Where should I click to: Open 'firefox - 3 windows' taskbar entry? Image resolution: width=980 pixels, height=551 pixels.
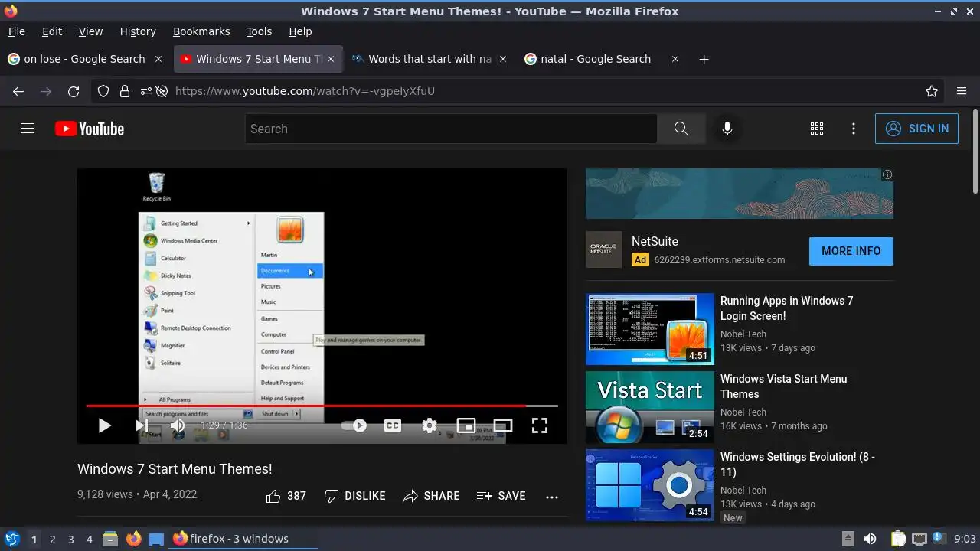tap(243, 539)
